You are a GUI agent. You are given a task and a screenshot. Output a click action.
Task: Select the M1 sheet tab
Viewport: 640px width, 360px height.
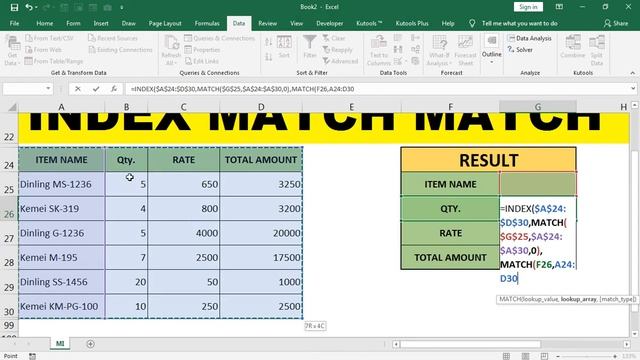coord(60,344)
